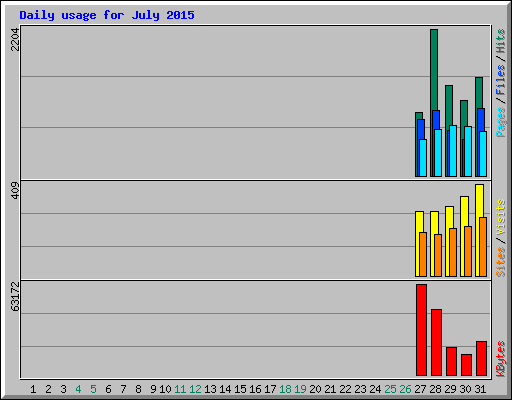Click the cyan Pages bar for day 30

pos(468,151)
